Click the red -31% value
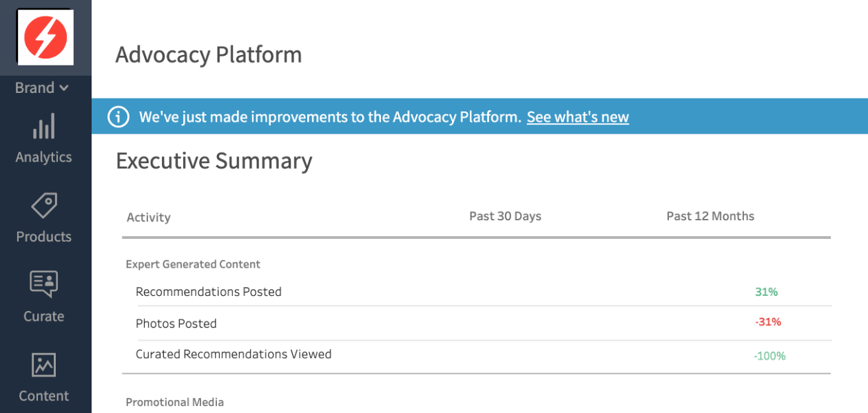 (768, 322)
